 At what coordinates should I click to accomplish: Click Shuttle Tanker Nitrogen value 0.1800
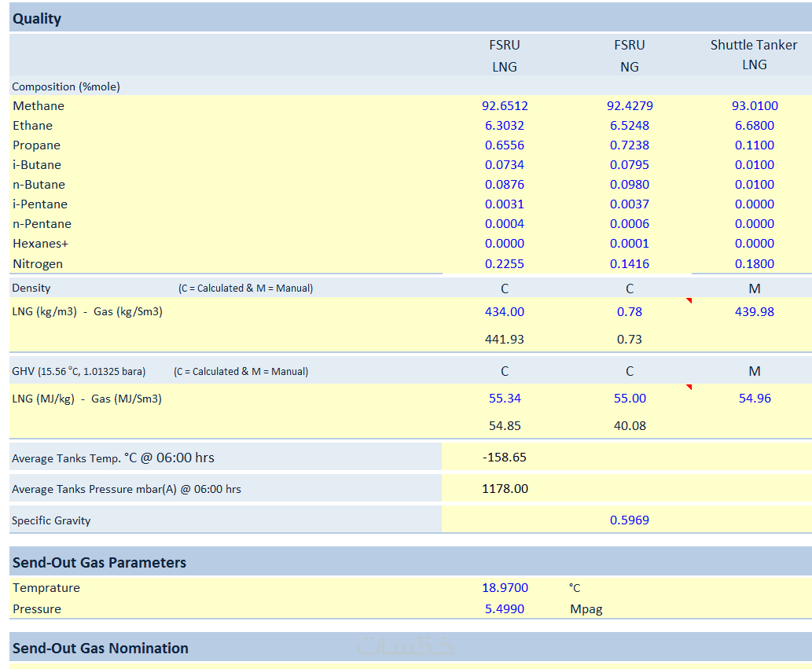click(x=755, y=263)
